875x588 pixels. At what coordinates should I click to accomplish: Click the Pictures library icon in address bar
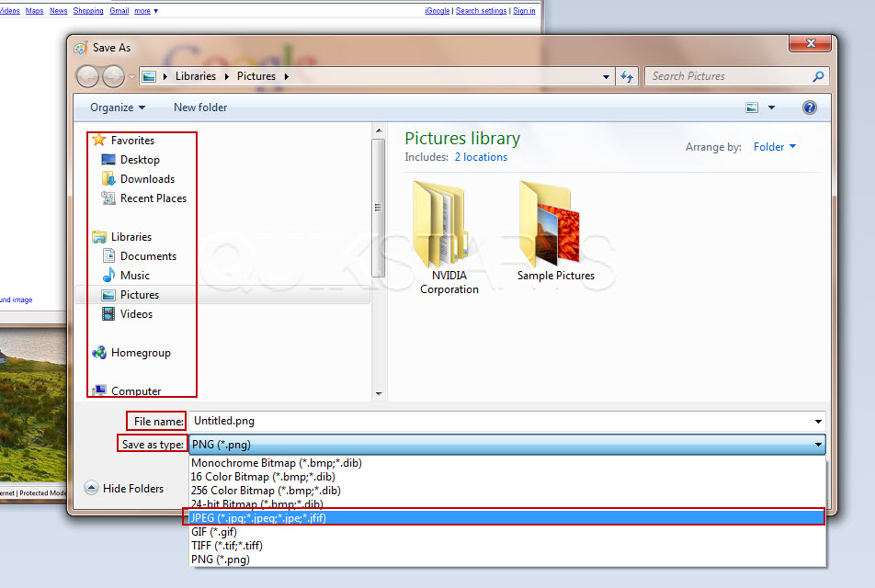tap(149, 76)
